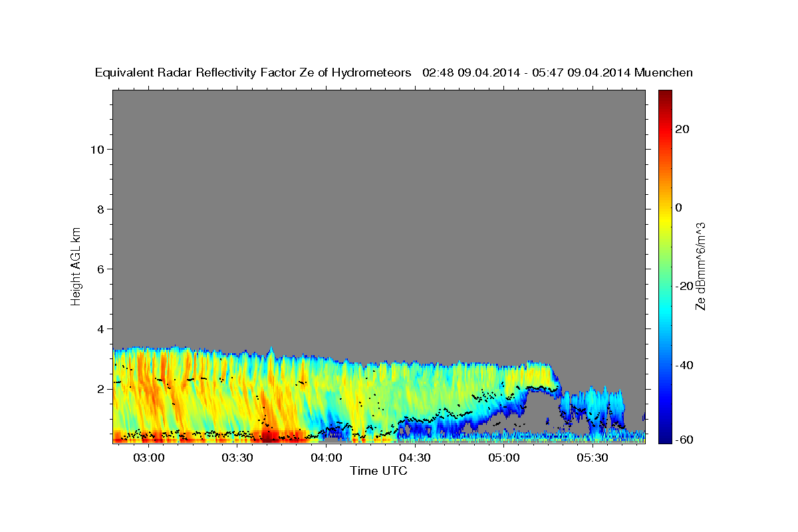Screen dimensions: 798x532
Task: Click the height tick label '4'
Action: (x=99, y=329)
